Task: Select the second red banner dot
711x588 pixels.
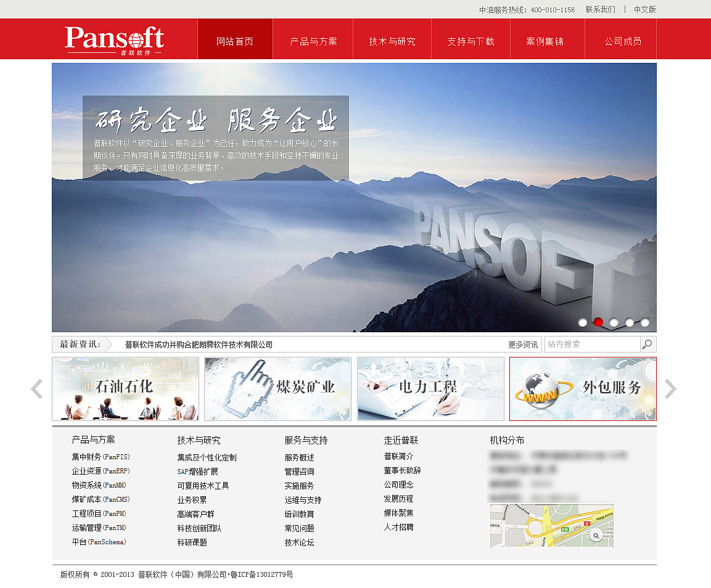Action: coord(598,322)
